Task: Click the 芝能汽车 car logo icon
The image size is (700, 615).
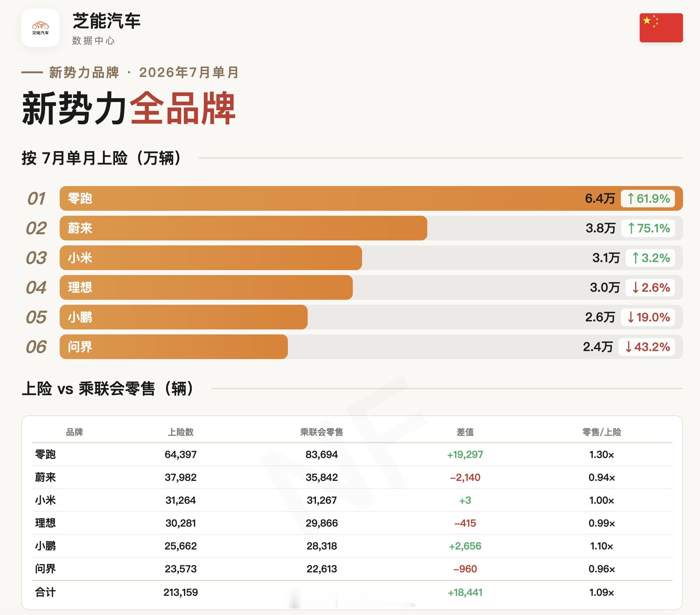Action: click(41, 28)
